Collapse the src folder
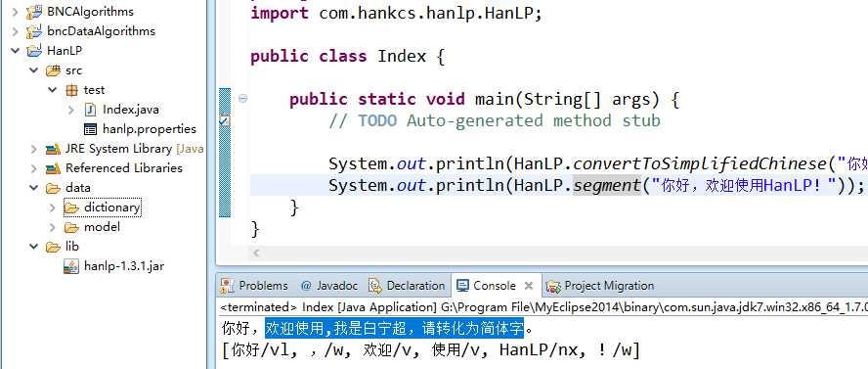Image resolution: width=868 pixels, height=369 pixels. pos(34,70)
